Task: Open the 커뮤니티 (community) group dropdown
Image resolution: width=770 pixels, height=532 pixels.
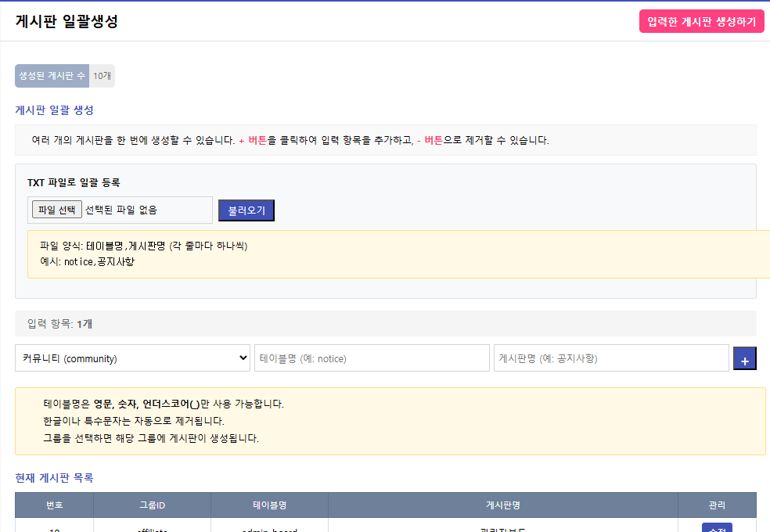Action: click(x=132, y=358)
